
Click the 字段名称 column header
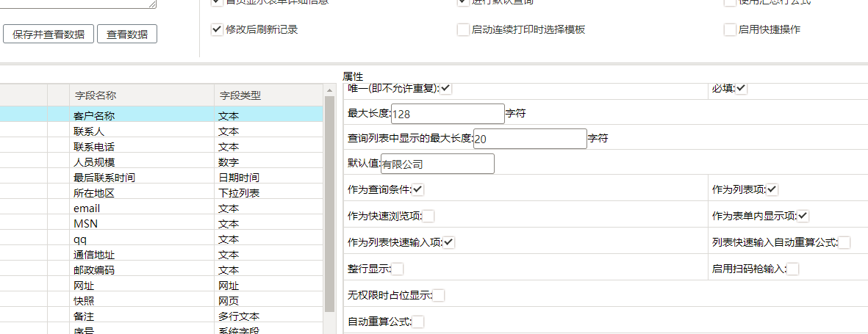(142, 95)
